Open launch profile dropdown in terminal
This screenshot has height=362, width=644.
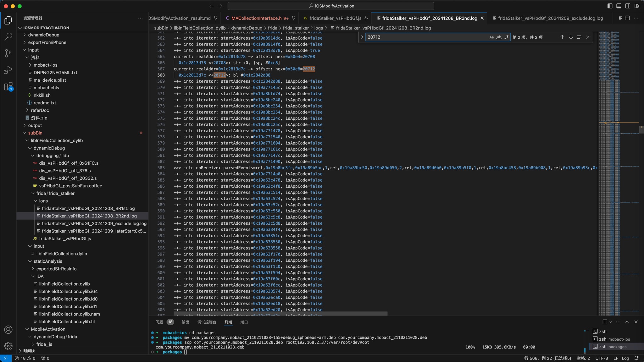(610, 322)
